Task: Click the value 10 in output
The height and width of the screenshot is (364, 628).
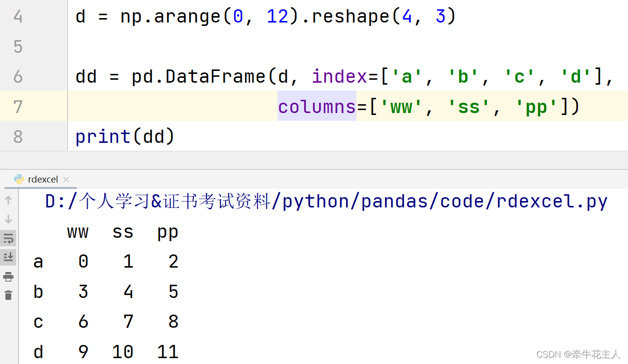Action: (x=123, y=352)
